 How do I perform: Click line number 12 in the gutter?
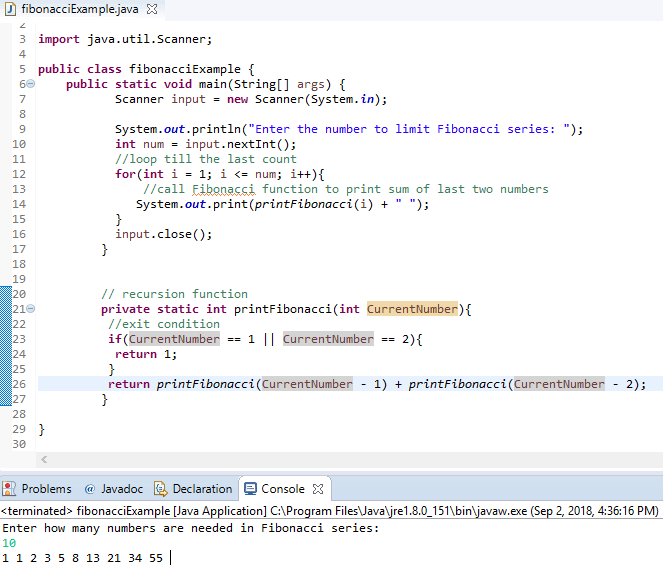click(19, 174)
